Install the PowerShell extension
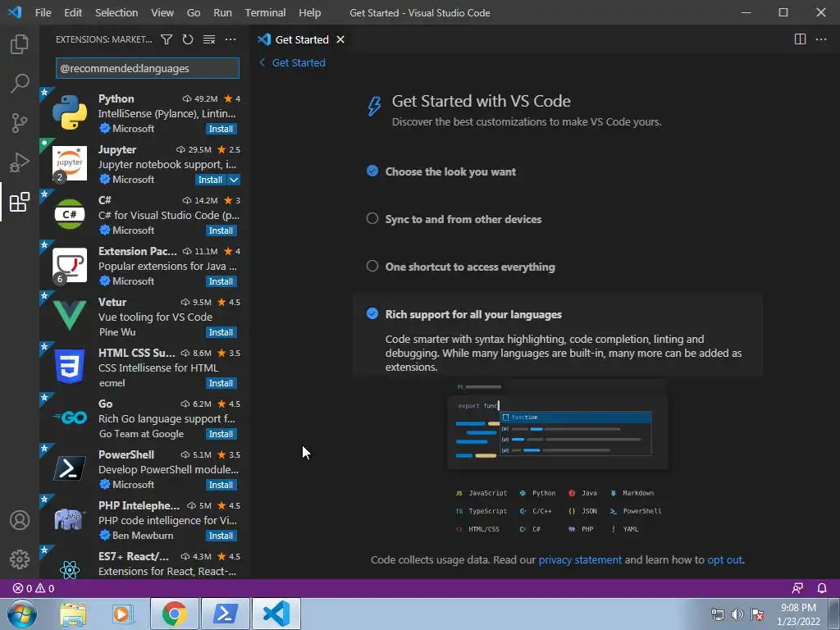This screenshot has width=840, height=630. (221, 486)
